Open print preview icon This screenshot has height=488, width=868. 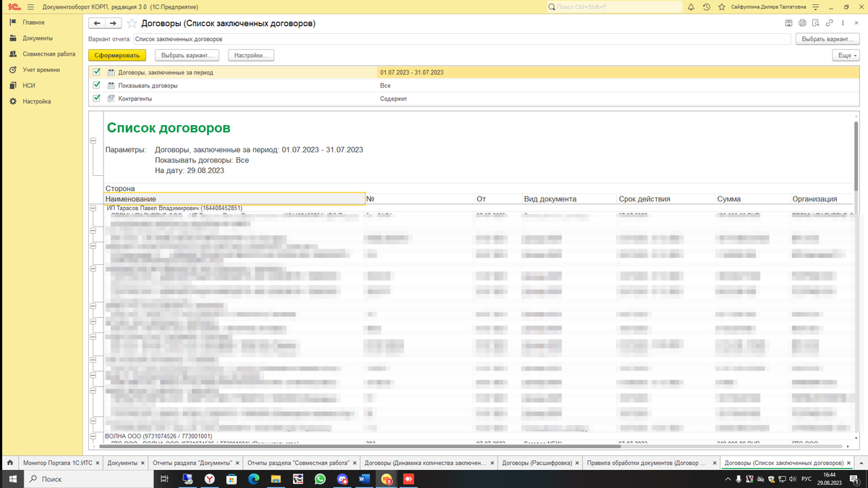(816, 23)
